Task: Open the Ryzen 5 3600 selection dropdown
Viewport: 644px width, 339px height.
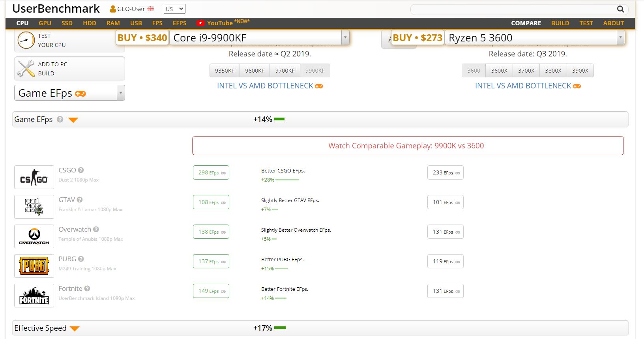Action: [620, 37]
